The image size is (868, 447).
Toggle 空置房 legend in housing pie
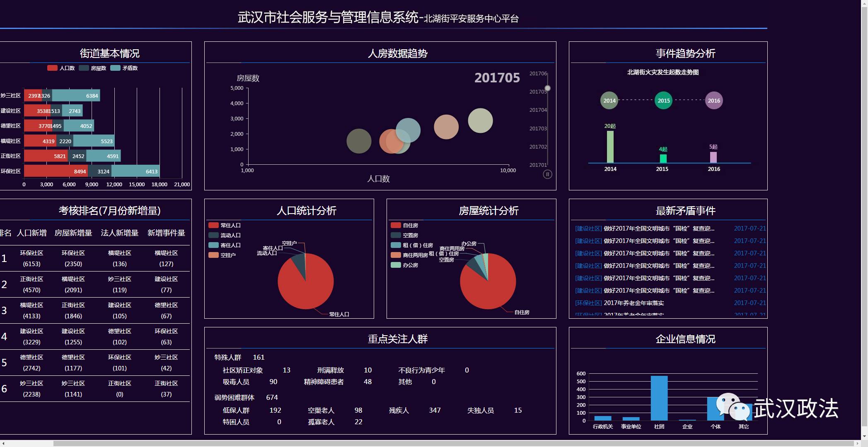(x=404, y=235)
